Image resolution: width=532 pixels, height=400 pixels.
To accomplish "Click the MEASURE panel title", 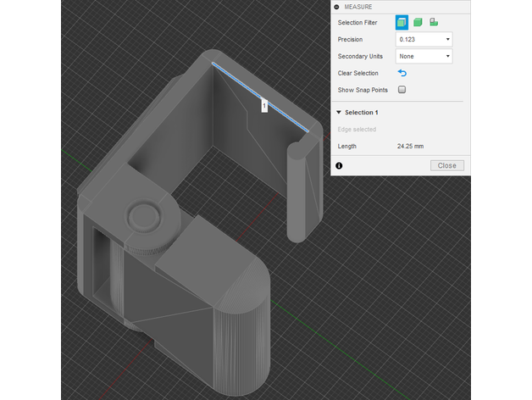I will [359, 6].
